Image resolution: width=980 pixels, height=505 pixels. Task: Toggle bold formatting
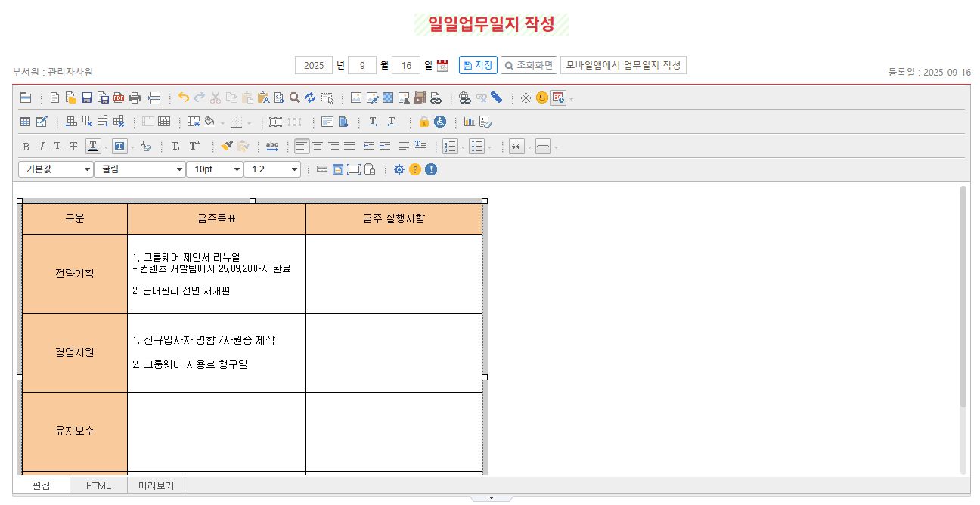click(x=26, y=147)
